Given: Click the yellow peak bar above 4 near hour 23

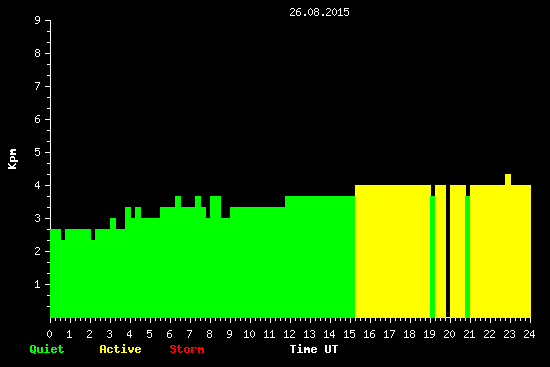Looking at the screenshot, I should [x=508, y=179].
